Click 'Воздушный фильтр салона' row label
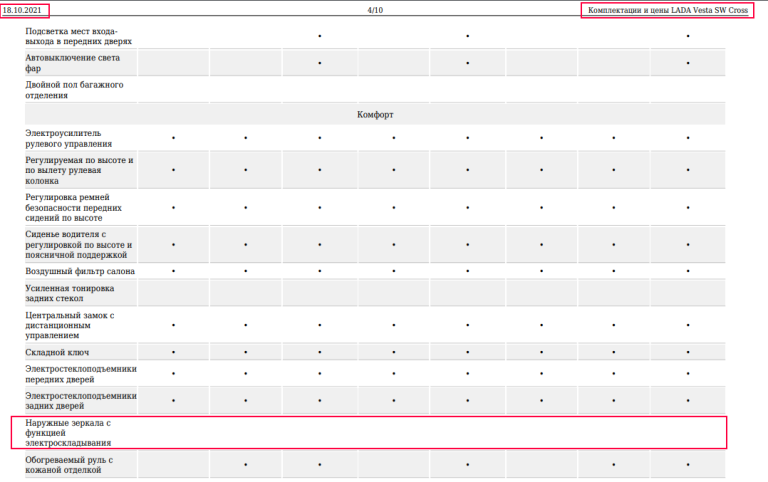The image size is (768, 482). (80, 271)
